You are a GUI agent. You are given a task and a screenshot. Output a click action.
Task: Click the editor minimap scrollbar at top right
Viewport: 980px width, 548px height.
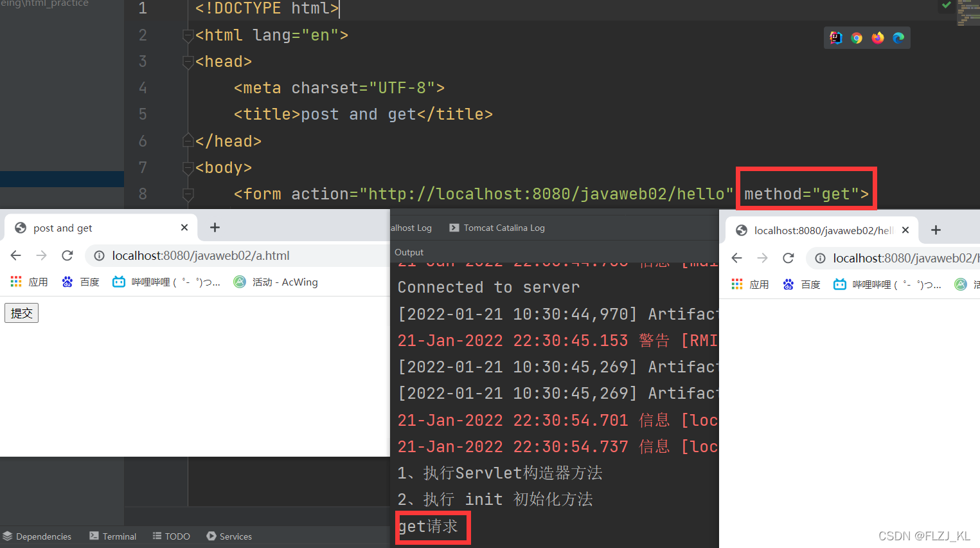click(x=968, y=13)
